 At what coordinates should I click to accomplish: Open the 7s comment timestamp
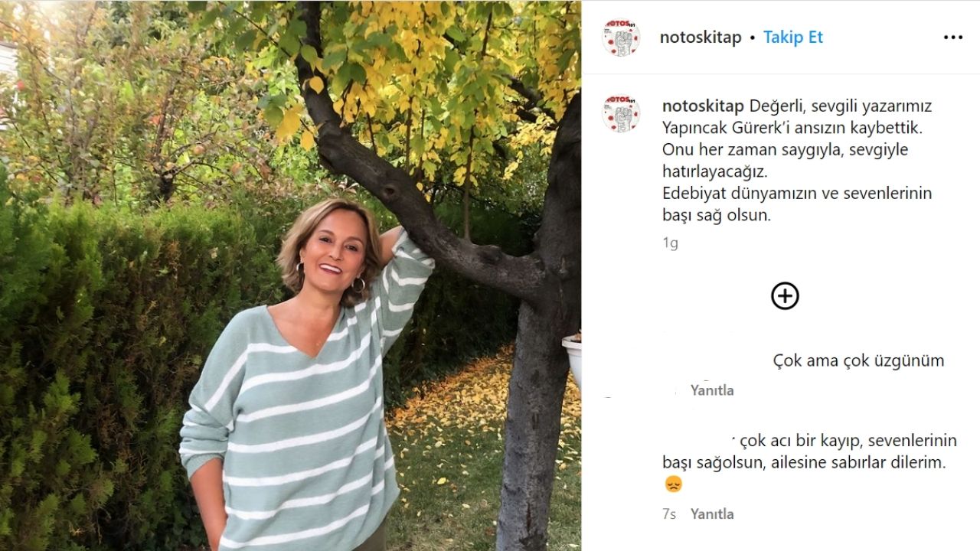tap(669, 514)
